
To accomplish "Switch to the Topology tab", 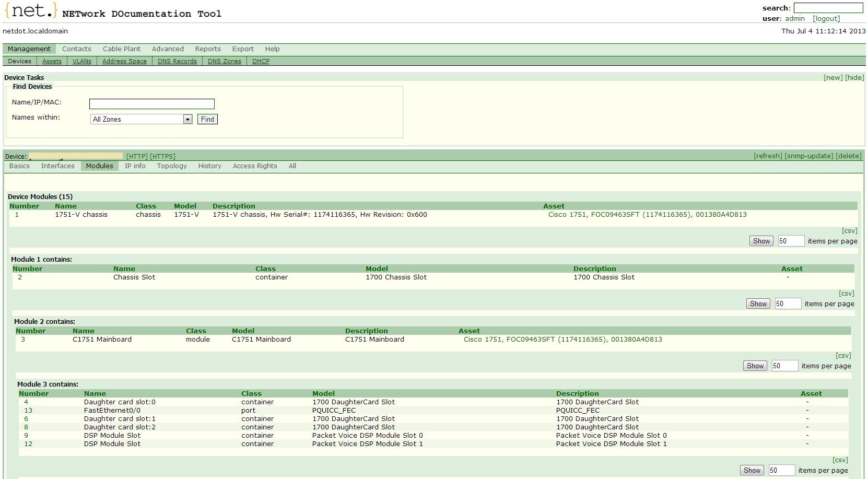I will pyautogui.click(x=172, y=166).
